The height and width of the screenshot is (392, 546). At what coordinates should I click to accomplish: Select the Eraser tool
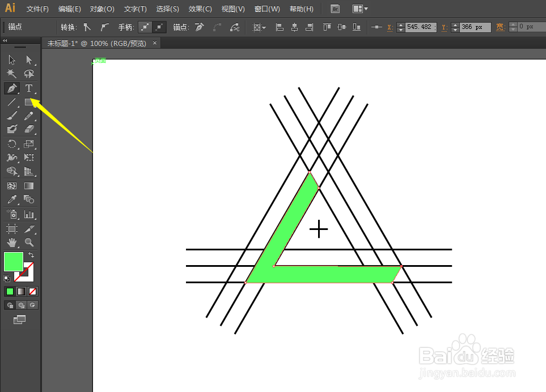pyautogui.click(x=29, y=129)
